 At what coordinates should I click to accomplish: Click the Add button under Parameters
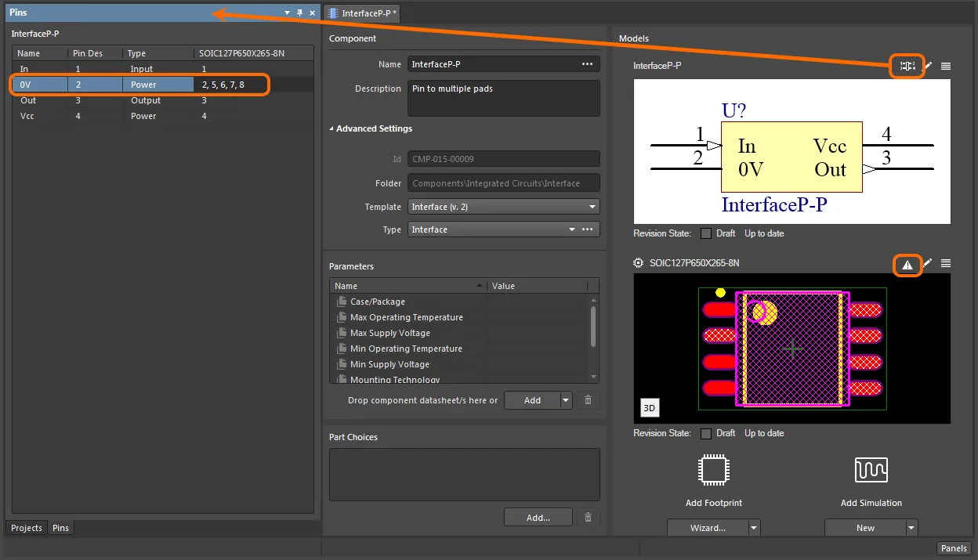pos(531,399)
